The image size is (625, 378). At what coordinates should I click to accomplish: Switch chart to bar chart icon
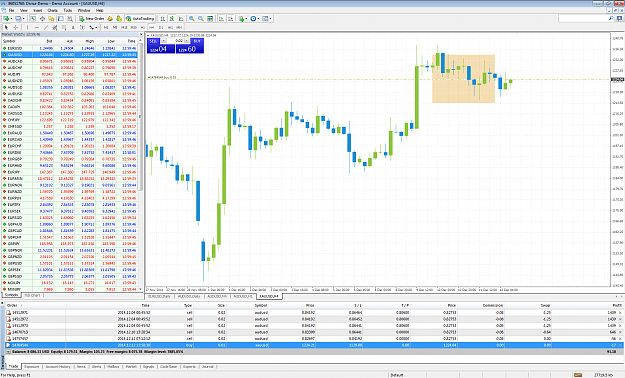pyautogui.click(x=163, y=18)
